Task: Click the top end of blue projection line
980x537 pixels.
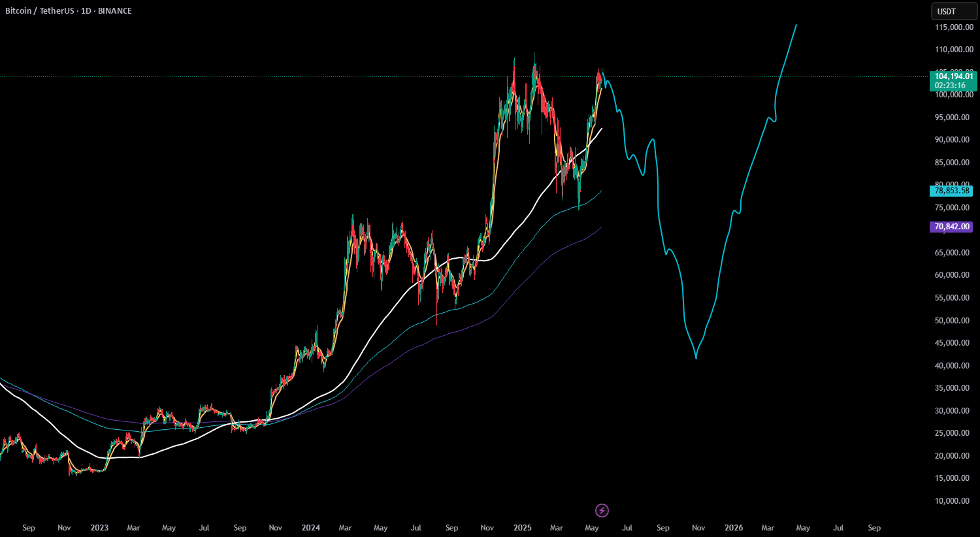Action: coord(796,25)
